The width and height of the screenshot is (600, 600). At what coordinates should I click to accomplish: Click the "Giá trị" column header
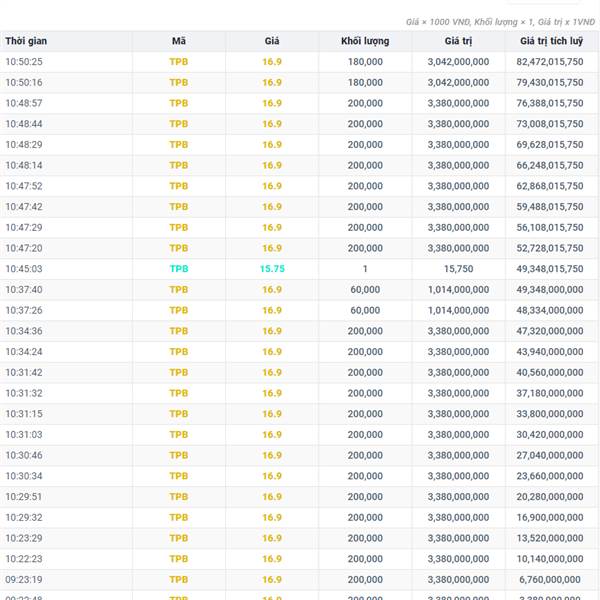tap(458, 41)
